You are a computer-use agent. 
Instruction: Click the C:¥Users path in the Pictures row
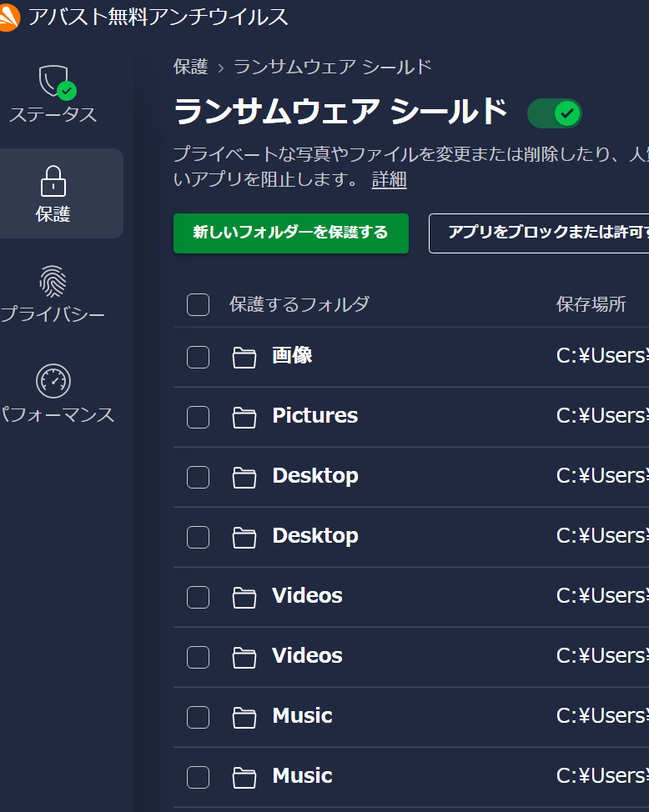tap(602, 416)
